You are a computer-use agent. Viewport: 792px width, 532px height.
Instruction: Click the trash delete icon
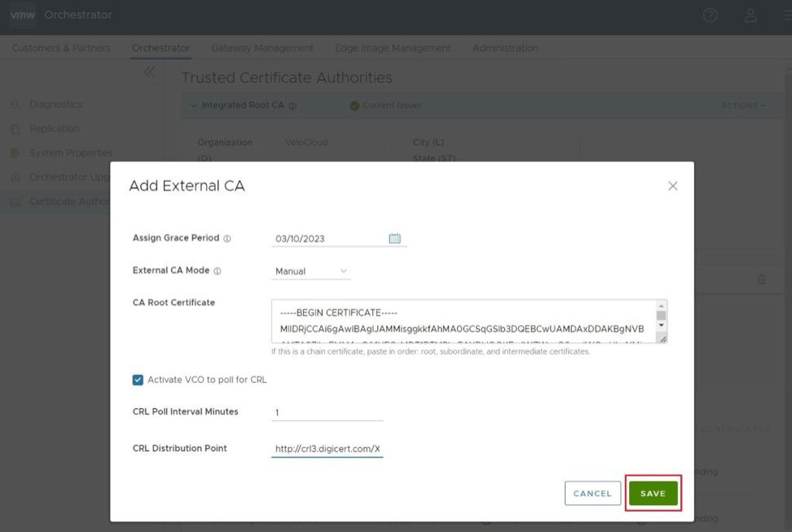coord(762,279)
